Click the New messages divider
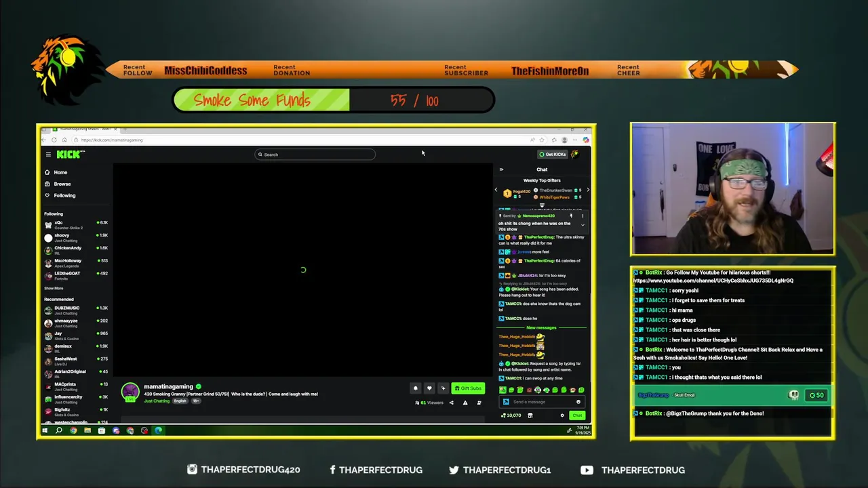 [x=542, y=328]
